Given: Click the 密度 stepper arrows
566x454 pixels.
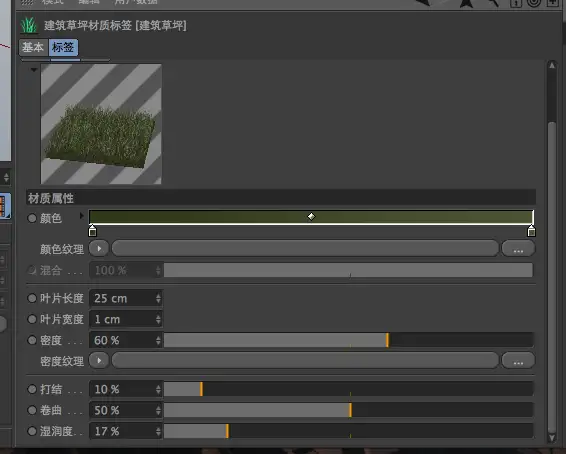Looking at the screenshot, I should click(x=158, y=340).
